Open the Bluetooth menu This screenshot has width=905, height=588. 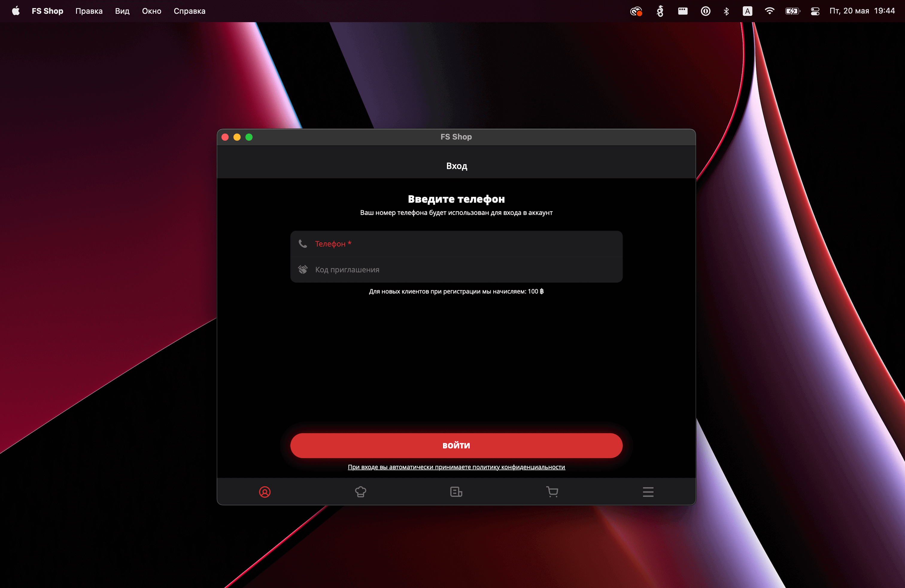click(x=726, y=11)
